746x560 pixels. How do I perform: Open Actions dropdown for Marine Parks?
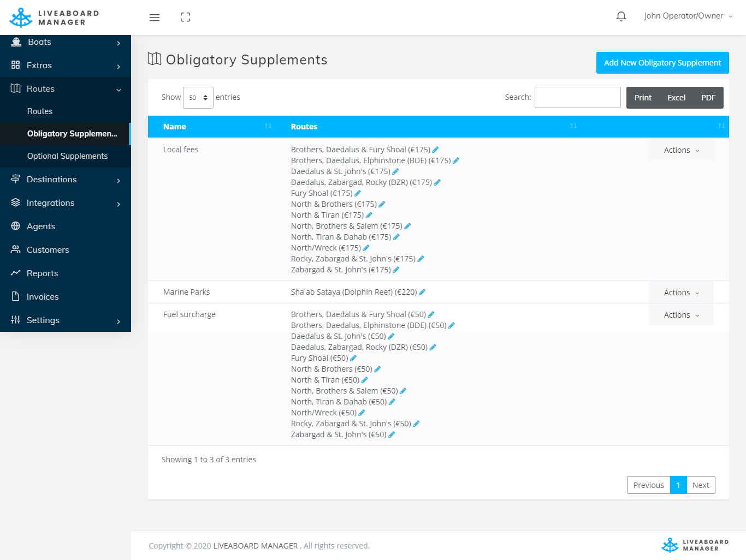pos(681,293)
